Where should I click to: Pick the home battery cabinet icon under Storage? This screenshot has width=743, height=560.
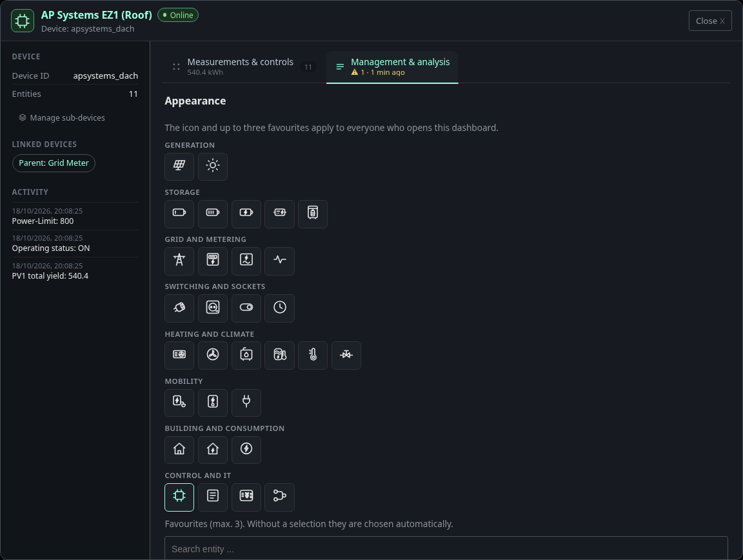(313, 214)
